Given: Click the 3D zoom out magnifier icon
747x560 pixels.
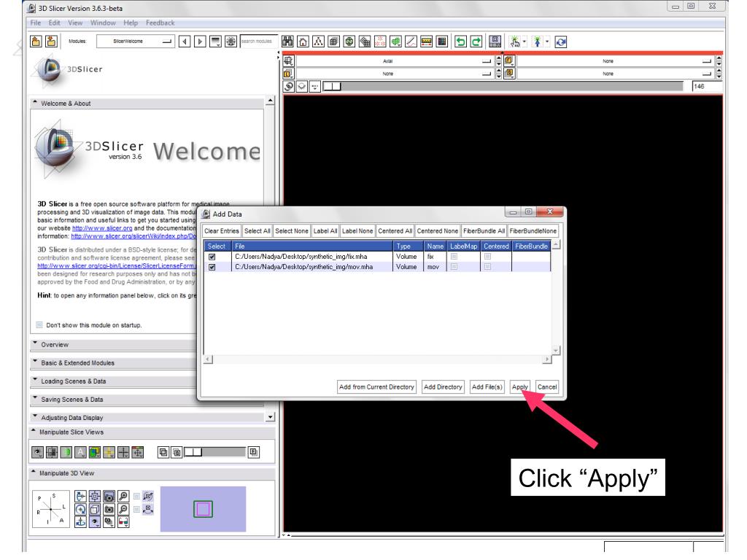Looking at the screenshot, I should [123, 509].
